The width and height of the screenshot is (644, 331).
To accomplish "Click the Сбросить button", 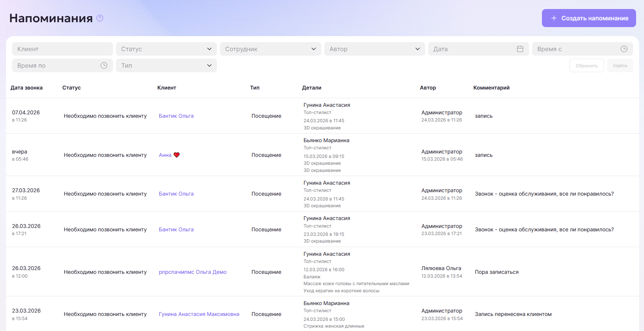I will pyautogui.click(x=586, y=65).
